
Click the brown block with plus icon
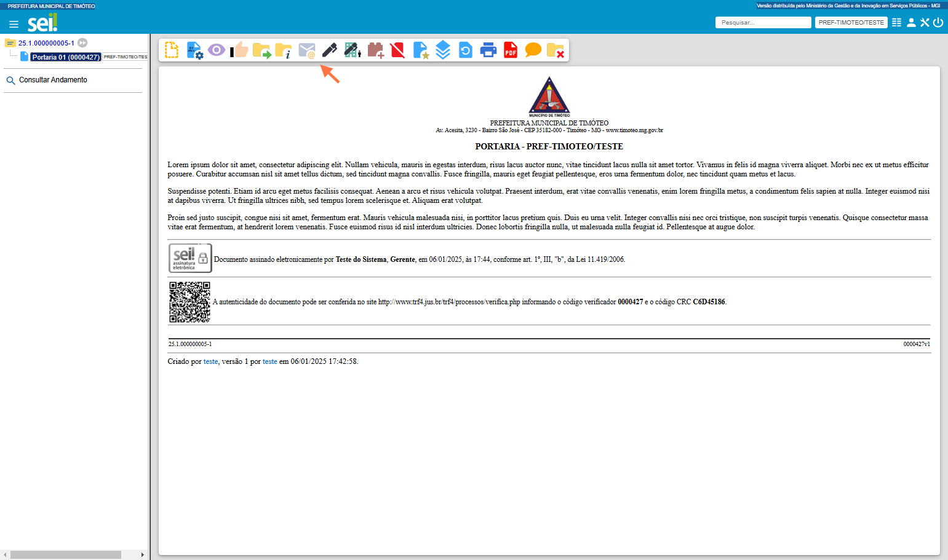[376, 50]
